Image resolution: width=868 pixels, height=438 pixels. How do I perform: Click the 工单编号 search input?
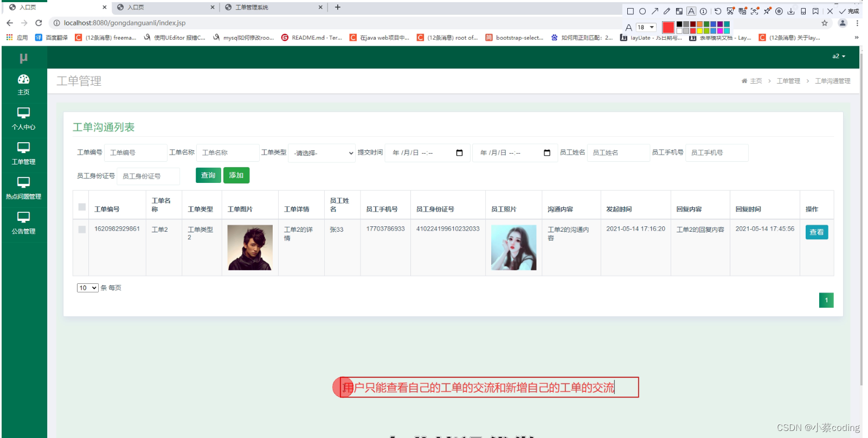point(136,153)
